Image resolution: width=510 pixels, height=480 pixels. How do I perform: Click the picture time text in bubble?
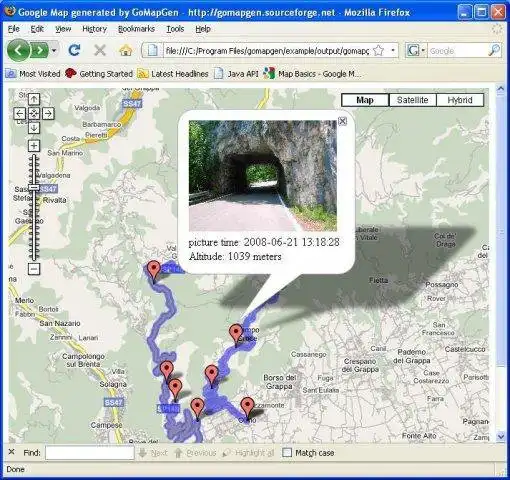264,242
